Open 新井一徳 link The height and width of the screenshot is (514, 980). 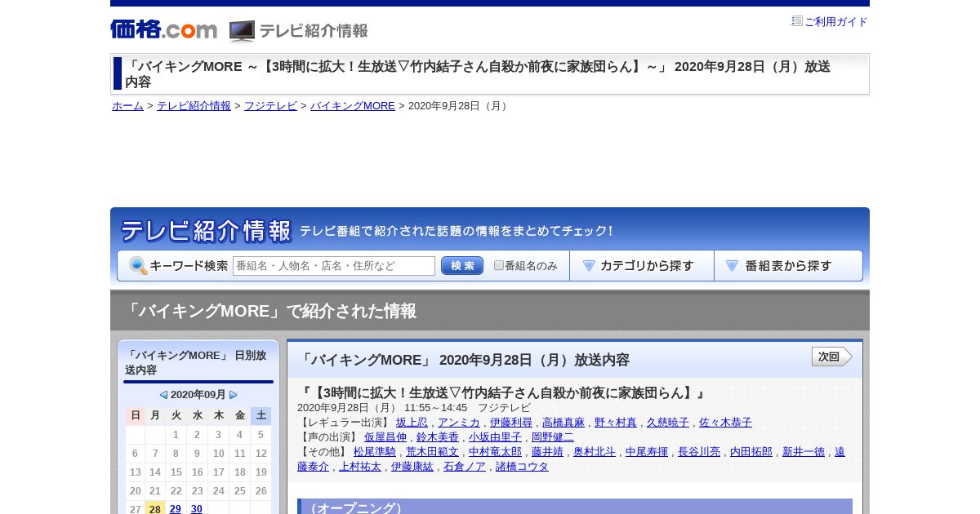(x=804, y=452)
